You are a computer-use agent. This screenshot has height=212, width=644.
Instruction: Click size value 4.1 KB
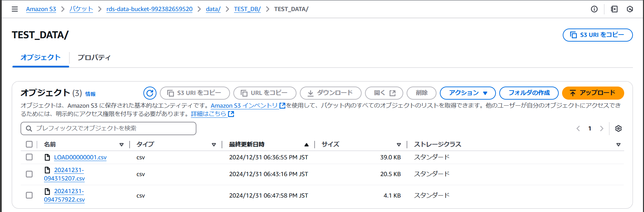click(x=392, y=196)
